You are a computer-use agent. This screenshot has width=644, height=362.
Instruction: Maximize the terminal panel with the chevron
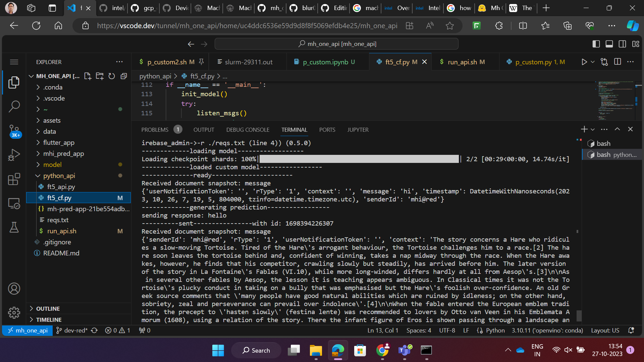[617, 129]
